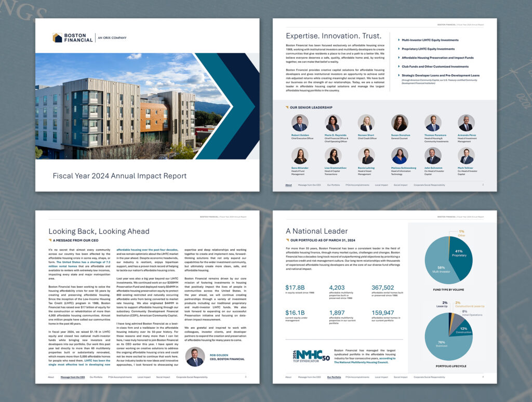This screenshot has height=402, width=532.
Task: Click Affordable Housing Preservation and Impact Funds text
Action: point(437,58)
